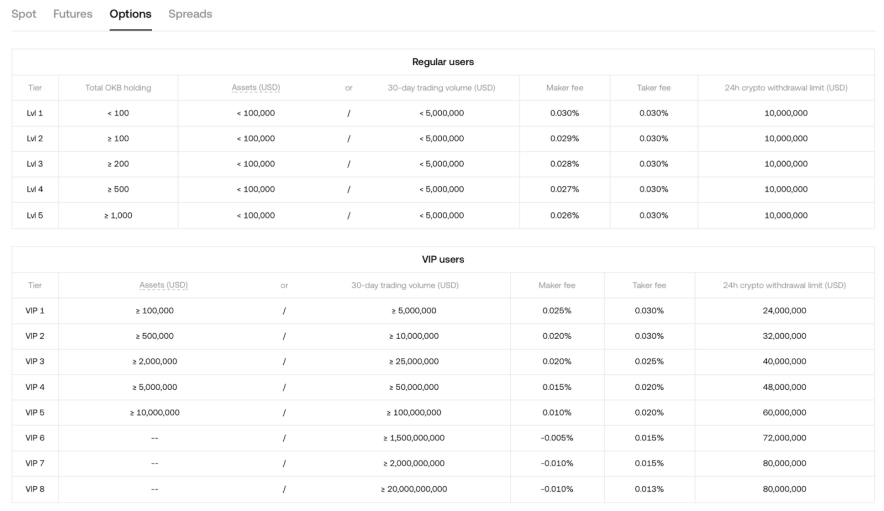Viewport: 884px width, 511px height.
Task: Click the VIP users table heading
Action: (443, 259)
